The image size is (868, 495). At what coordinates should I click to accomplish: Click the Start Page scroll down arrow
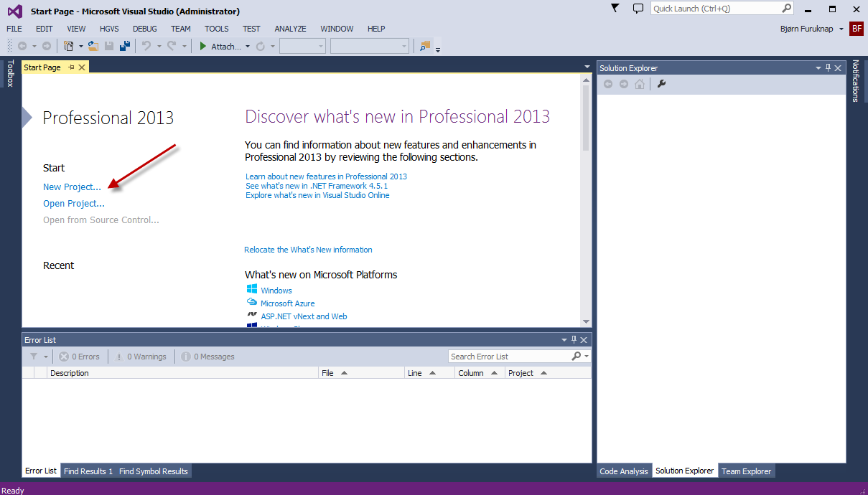click(x=586, y=321)
